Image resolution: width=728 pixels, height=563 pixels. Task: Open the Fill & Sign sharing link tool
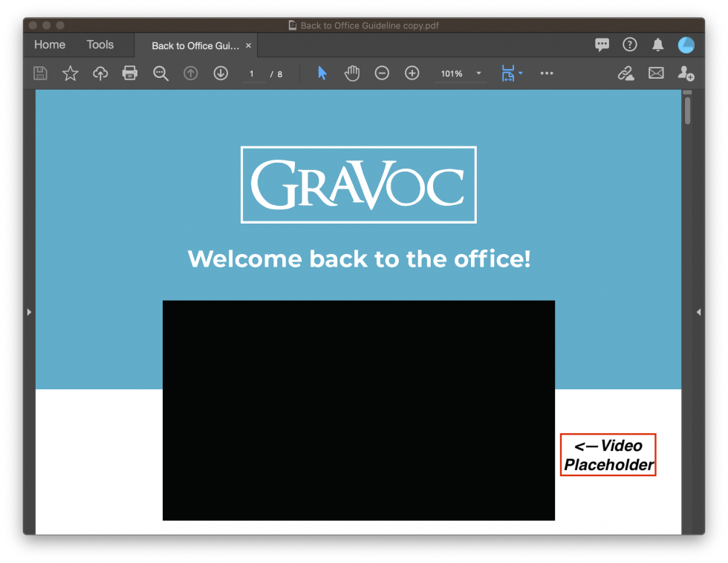[x=626, y=74]
